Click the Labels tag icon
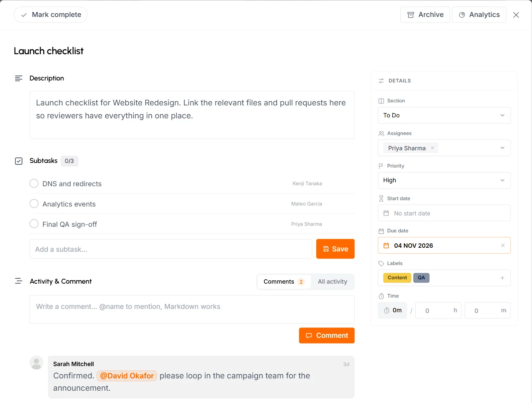 [381, 263]
